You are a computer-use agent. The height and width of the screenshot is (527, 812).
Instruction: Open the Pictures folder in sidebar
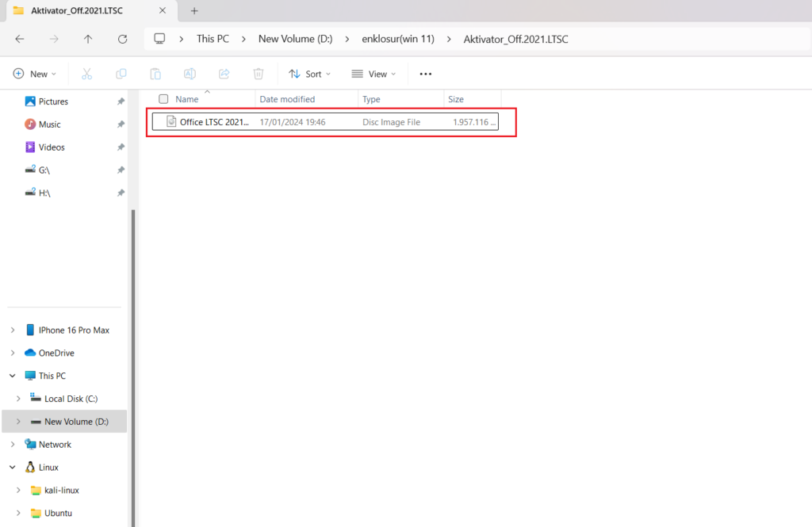[53, 101]
